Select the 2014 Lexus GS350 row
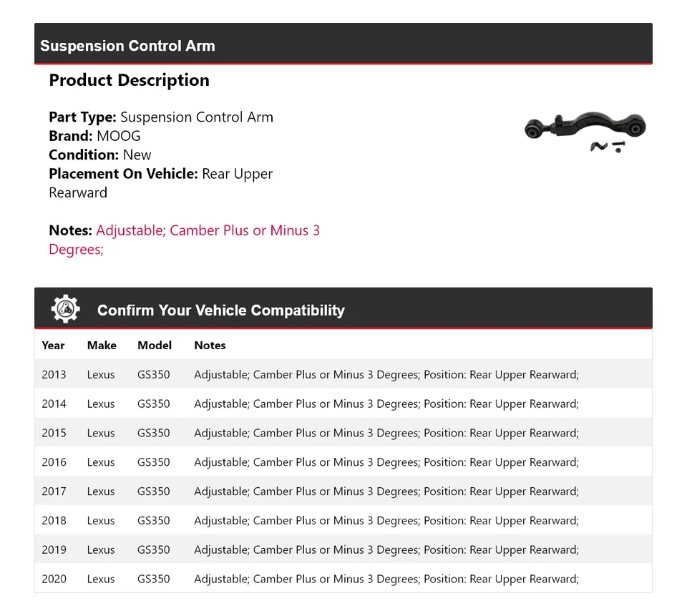The width and height of the screenshot is (687, 616). point(343,404)
